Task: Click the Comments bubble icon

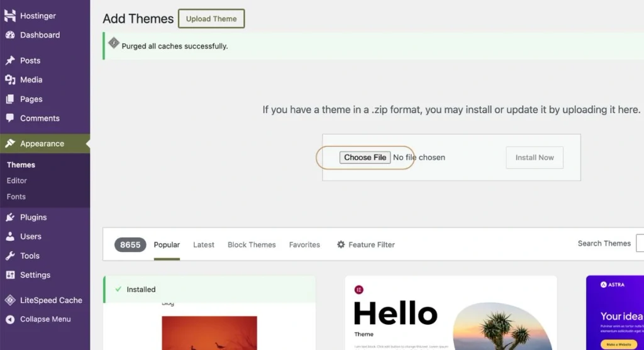Action: [10, 118]
